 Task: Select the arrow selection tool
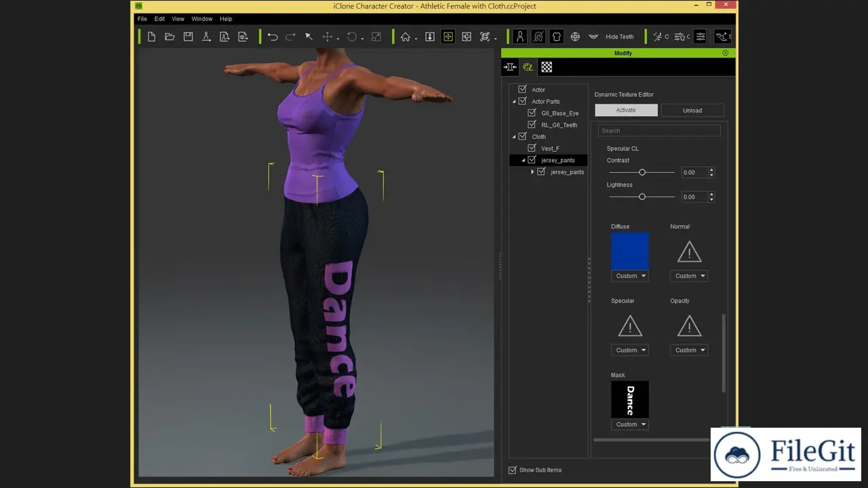click(309, 37)
